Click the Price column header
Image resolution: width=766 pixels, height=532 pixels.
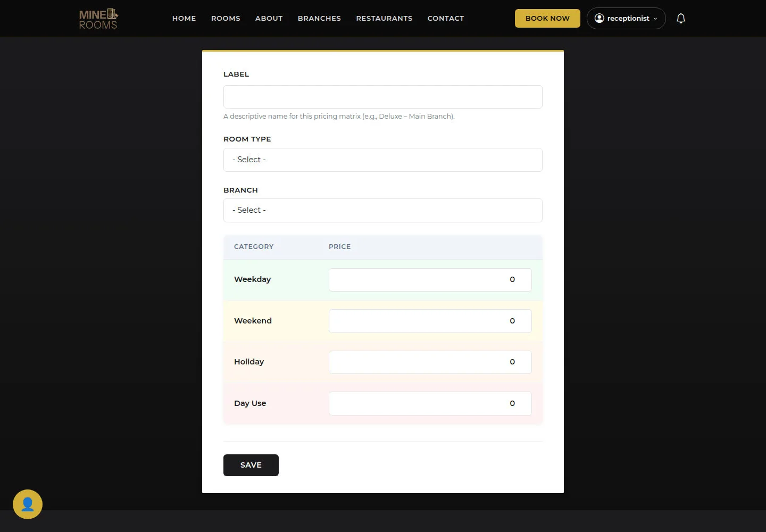point(339,246)
